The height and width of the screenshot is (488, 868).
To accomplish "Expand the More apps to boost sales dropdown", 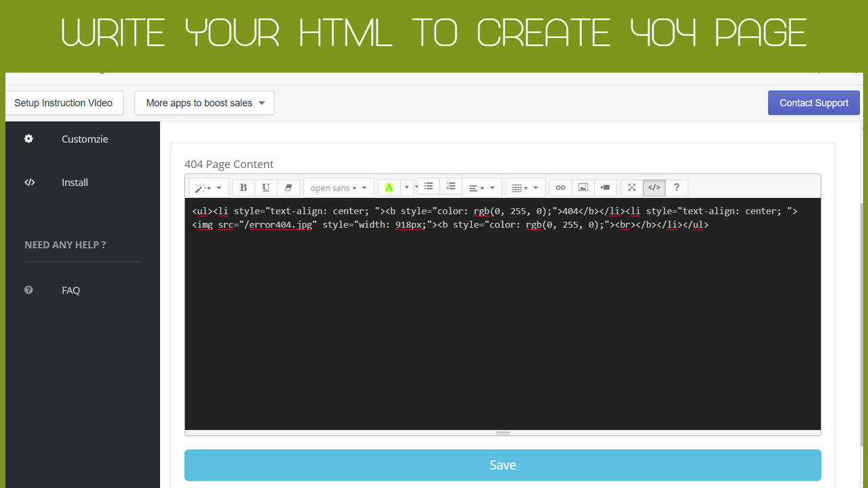I will click(x=203, y=102).
